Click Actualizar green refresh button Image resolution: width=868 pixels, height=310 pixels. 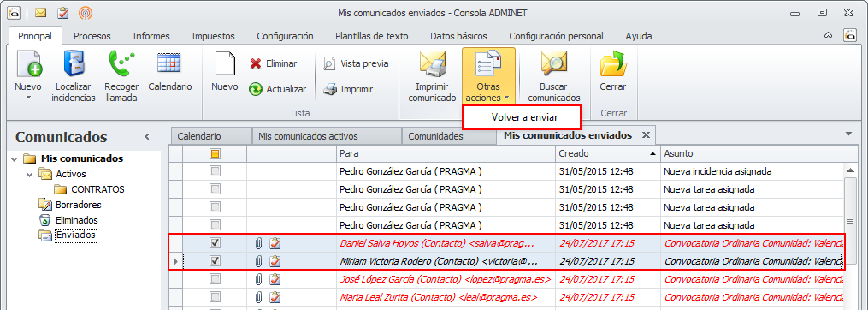pyautogui.click(x=277, y=89)
